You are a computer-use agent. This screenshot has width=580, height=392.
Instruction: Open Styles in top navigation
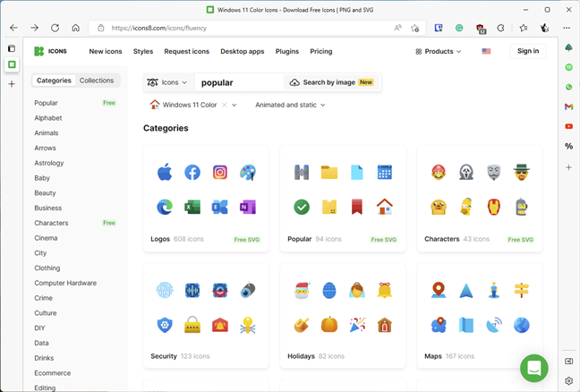[143, 51]
